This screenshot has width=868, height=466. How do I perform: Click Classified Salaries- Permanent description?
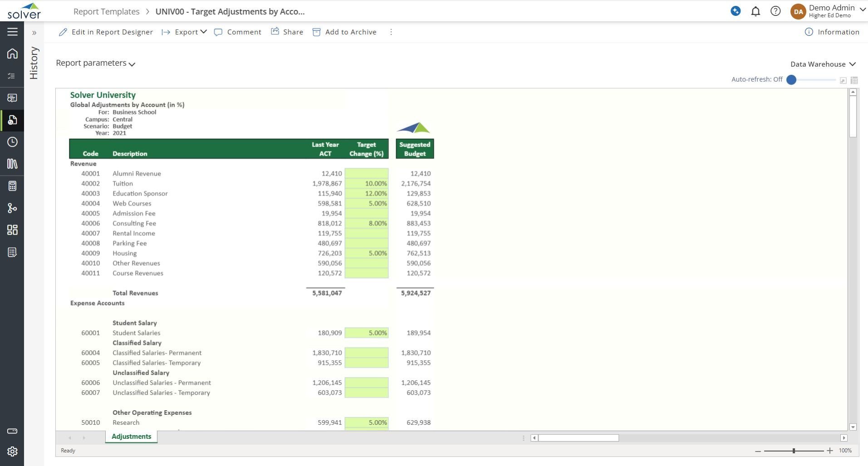(157, 353)
